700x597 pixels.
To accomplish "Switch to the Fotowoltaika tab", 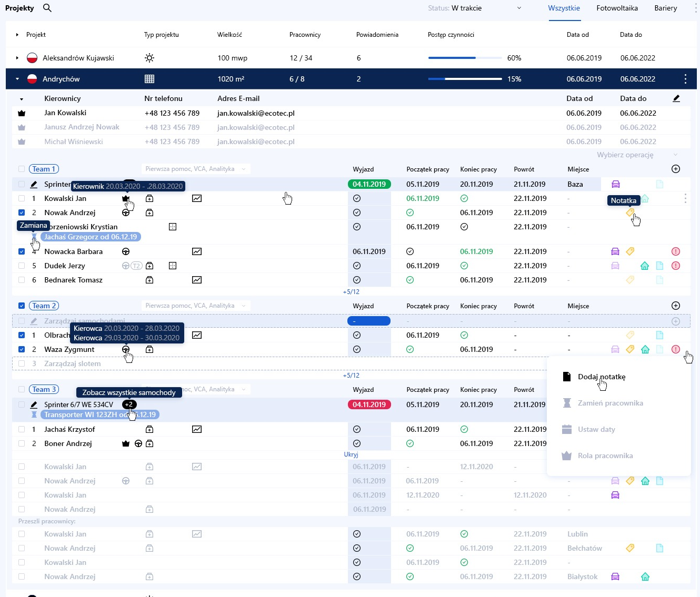I will 617,8.
